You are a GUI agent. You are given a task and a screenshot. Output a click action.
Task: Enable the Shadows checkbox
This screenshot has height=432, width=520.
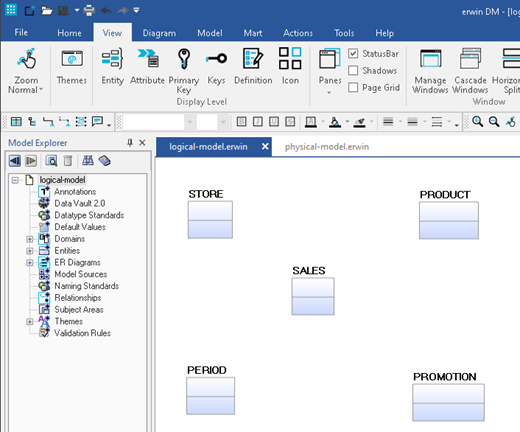(x=353, y=70)
